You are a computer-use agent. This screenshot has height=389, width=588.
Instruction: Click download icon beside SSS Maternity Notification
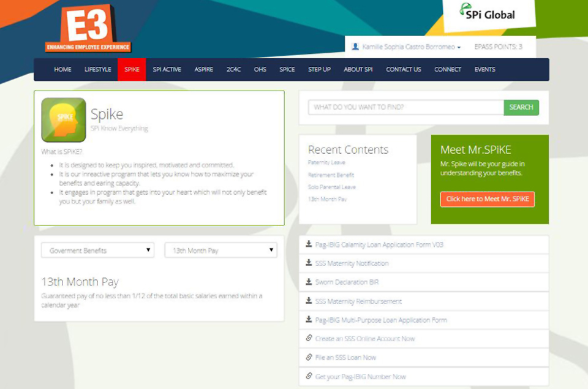309,263
